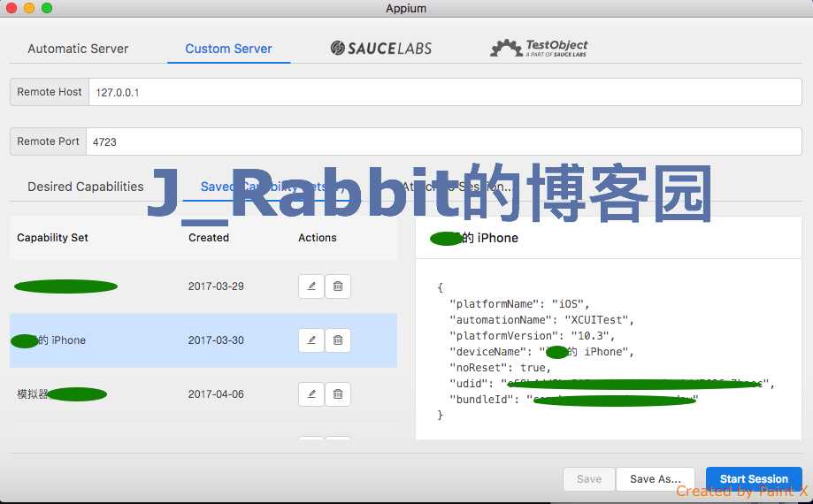813x504 pixels.
Task: Edit the 2017-03-29 capability set
Action: 311,286
